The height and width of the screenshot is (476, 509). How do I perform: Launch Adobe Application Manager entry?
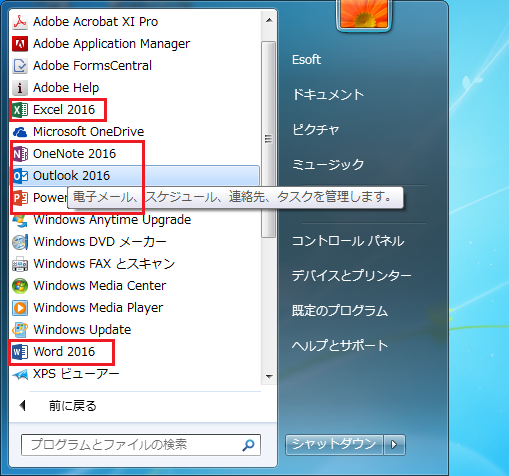111,44
